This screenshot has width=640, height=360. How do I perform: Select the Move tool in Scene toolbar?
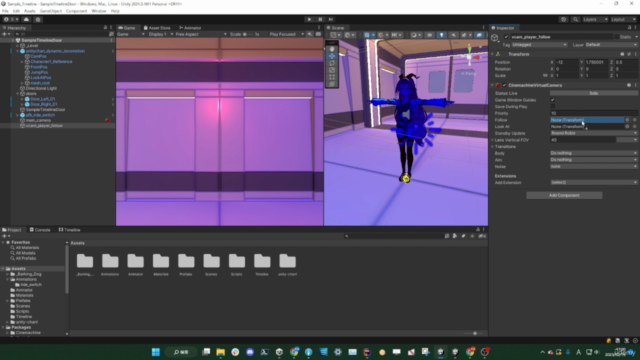[x=332, y=56]
